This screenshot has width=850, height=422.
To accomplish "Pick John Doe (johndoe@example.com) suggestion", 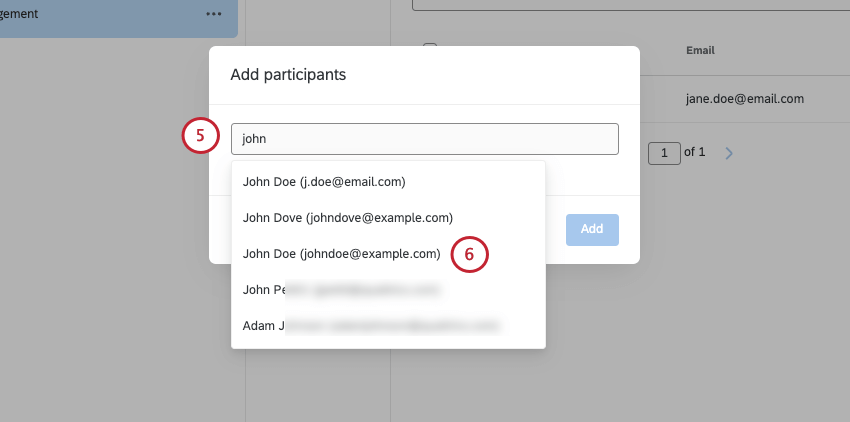I will pyautogui.click(x=342, y=253).
